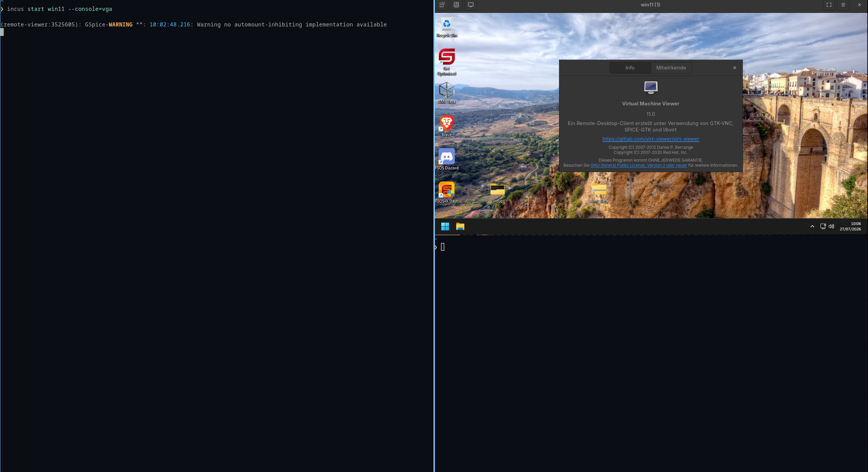
Task: Click the GSpice-WARNING line in the terminal
Action: pyautogui.click(x=193, y=25)
